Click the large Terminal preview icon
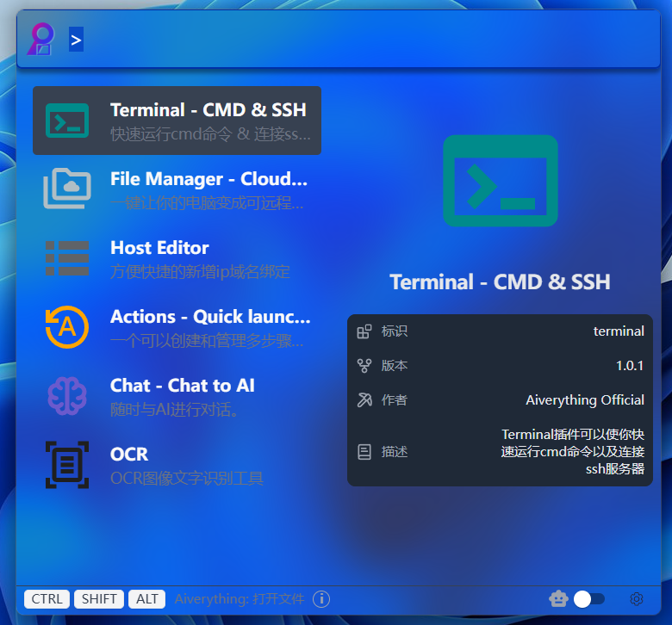Image resolution: width=672 pixels, height=625 pixels. [x=501, y=181]
